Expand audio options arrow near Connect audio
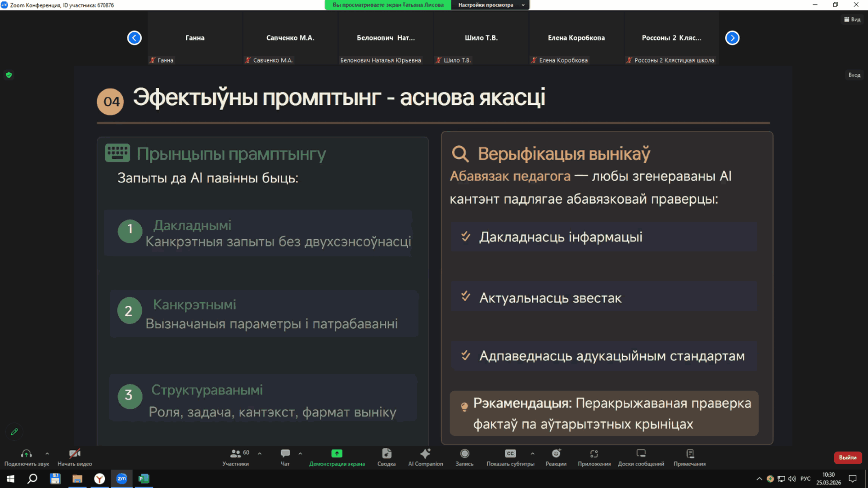The image size is (868, 488). (47, 453)
